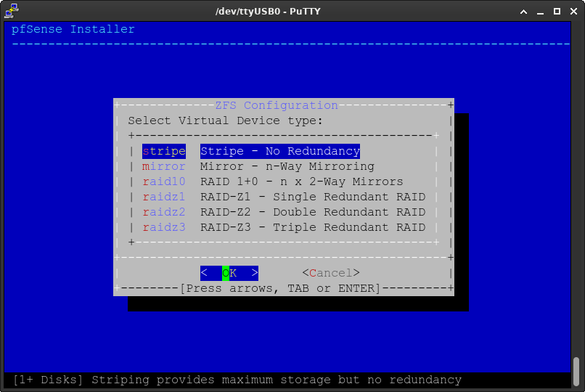This screenshot has height=392, width=585.
Task: Confirm with the OK button
Action: (229, 273)
